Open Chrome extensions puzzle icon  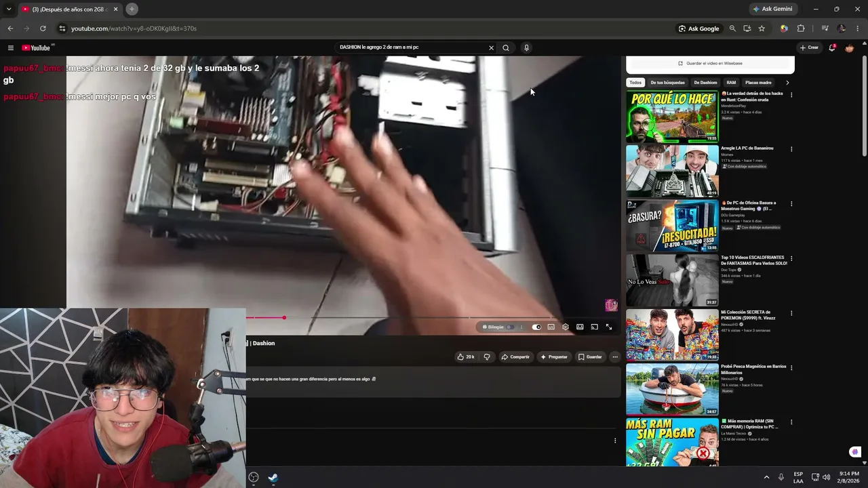coord(801,28)
